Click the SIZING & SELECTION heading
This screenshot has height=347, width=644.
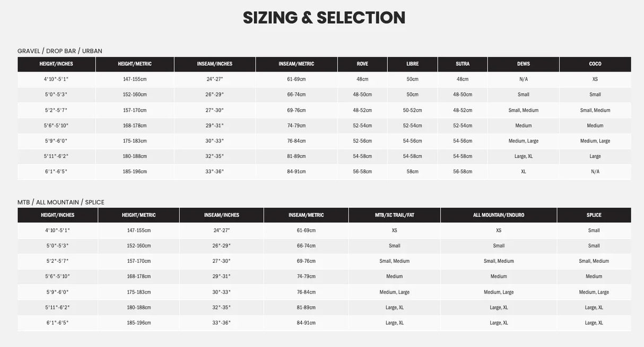point(324,18)
